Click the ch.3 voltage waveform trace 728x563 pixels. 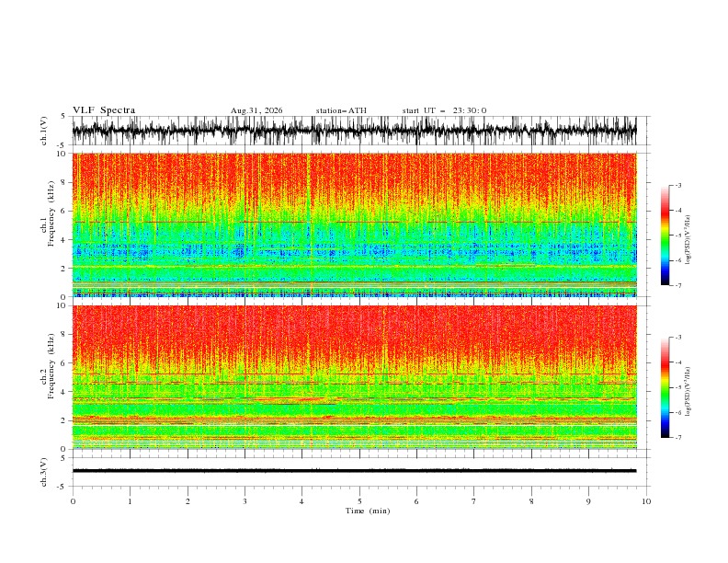(354, 471)
